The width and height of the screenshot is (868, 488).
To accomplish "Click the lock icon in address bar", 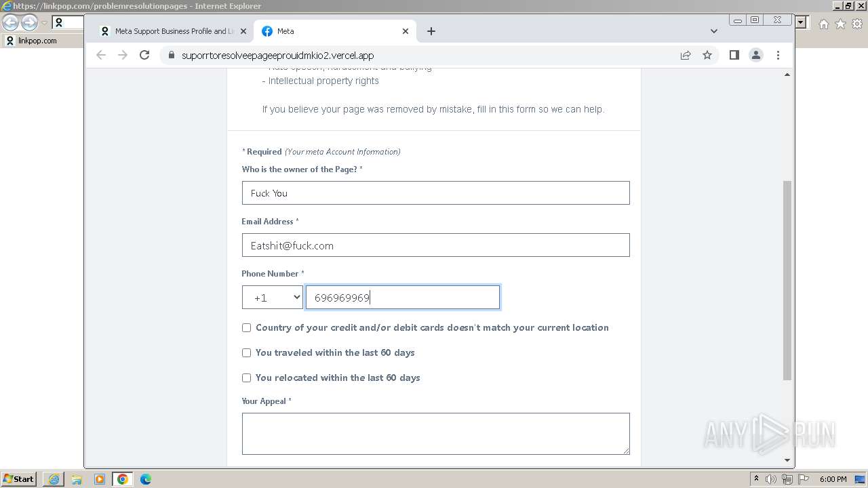I will click(x=171, y=56).
